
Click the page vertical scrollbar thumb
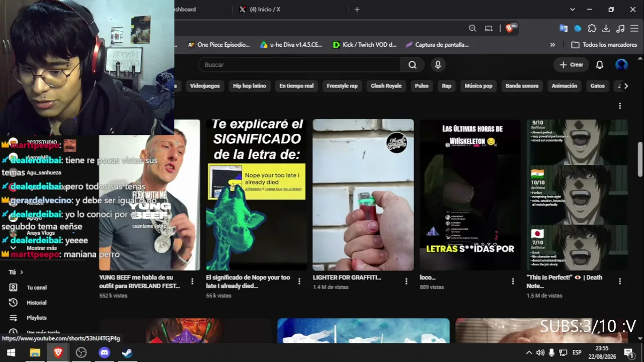point(640,159)
